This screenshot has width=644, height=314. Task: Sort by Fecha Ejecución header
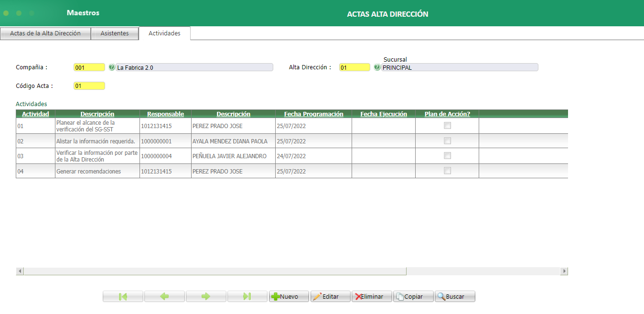(384, 114)
